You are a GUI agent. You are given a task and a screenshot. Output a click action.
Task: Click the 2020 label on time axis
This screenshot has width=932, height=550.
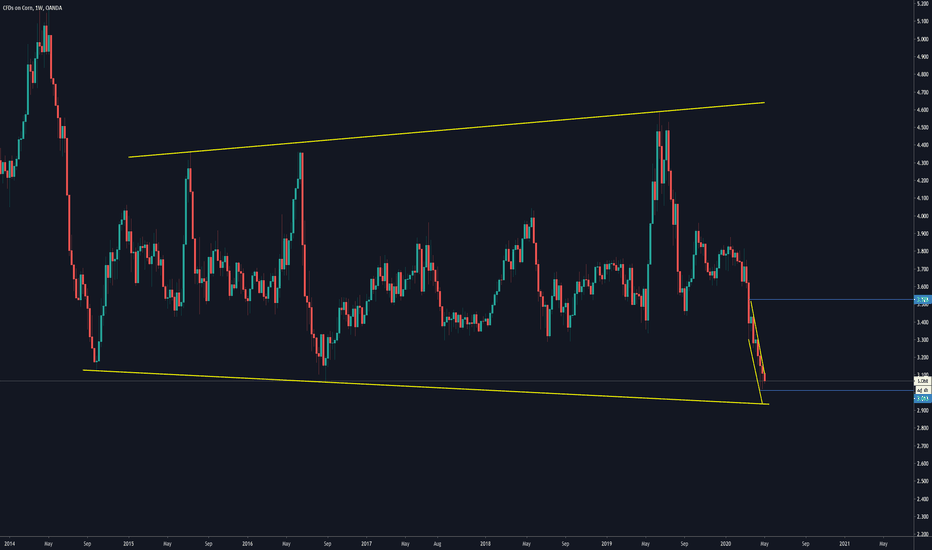tap(725, 543)
